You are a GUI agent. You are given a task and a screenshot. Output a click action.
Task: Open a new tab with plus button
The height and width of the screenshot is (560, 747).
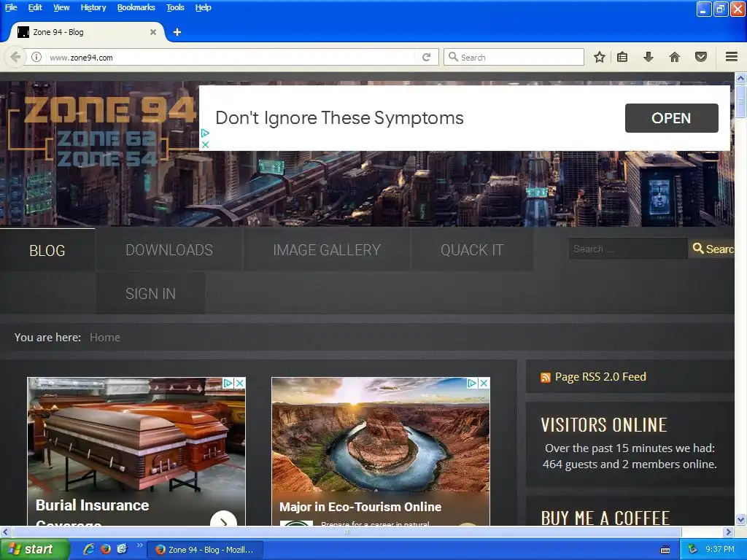177,32
